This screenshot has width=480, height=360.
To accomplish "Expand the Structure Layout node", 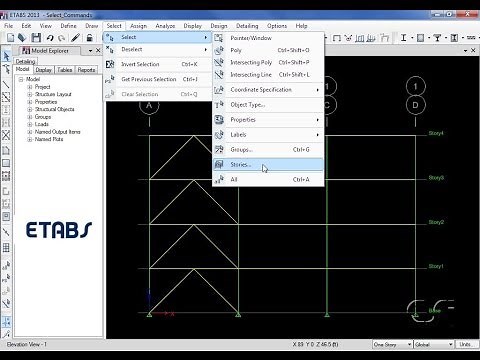I will (30, 94).
